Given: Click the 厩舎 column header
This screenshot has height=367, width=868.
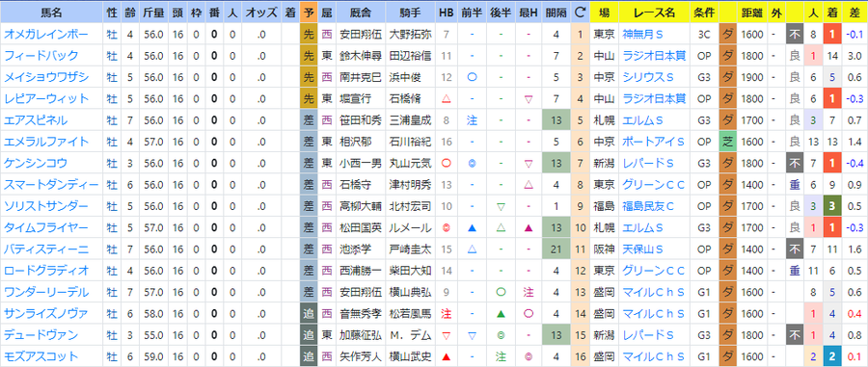Looking at the screenshot, I should click(x=361, y=12).
